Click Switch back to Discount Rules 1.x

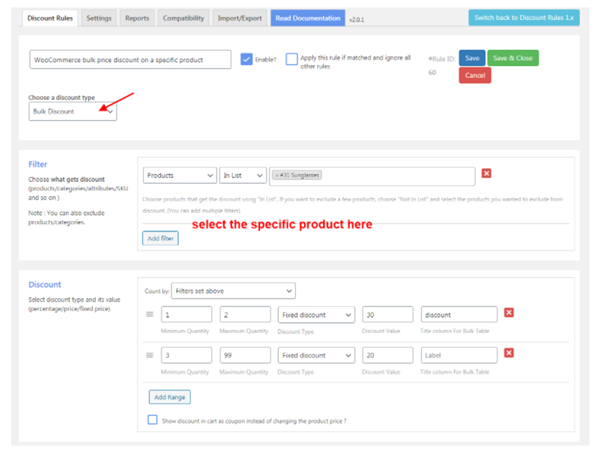click(x=522, y=18)
